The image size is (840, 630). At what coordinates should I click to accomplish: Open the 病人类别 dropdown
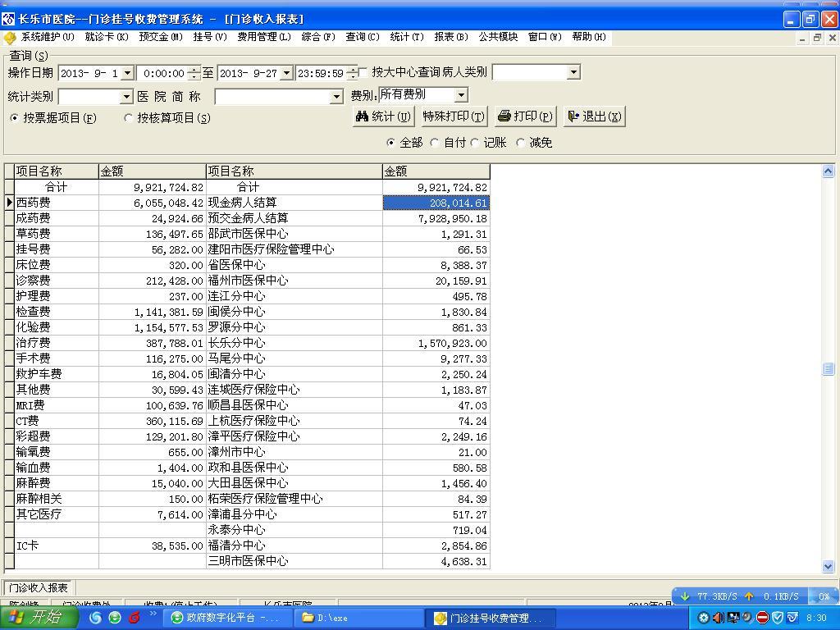(573, 72)
